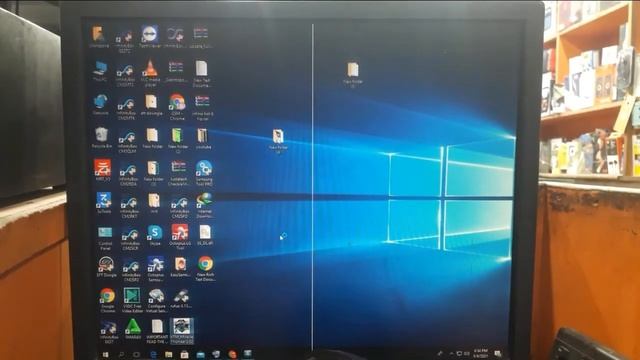The width and height of the screenshot is (640, 360).
Task: Select the Recycle Bin icon
Action: click(x=101, y=138)
